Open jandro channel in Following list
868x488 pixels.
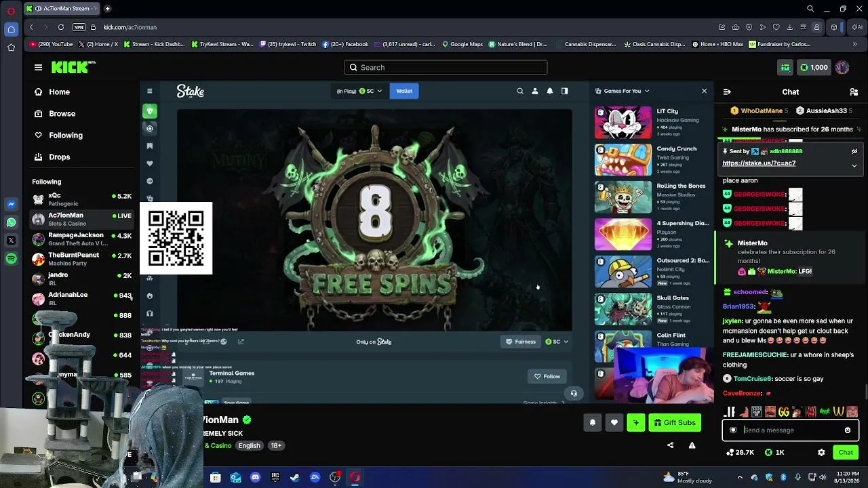coord(81,279)
